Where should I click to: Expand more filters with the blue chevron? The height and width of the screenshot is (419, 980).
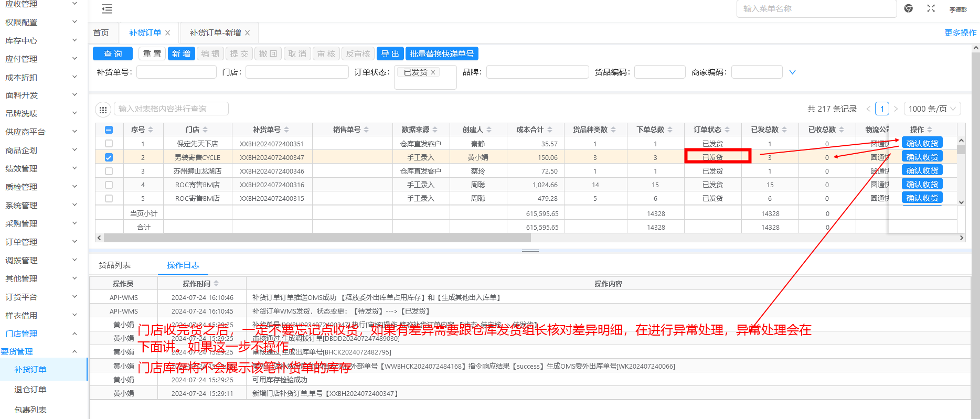[792, 72]
